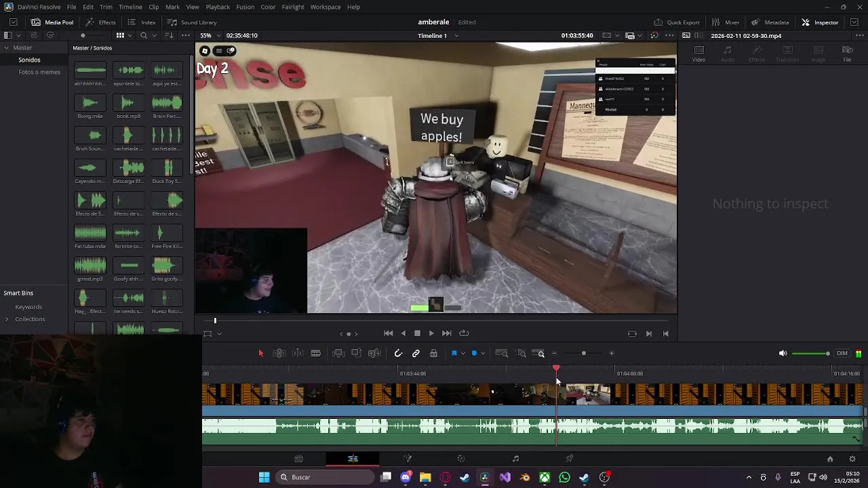Toggle timeline Snapping magnet
Screen dimensions: 868x488
[398, 353]
